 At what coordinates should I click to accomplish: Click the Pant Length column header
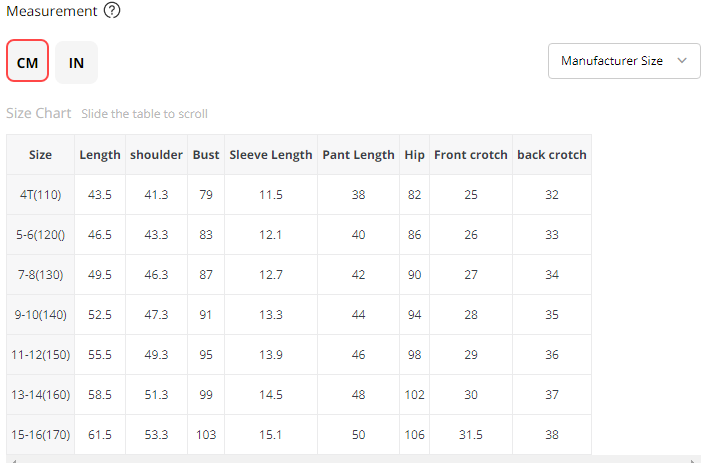pyautogui.click(x=358, y=155)
